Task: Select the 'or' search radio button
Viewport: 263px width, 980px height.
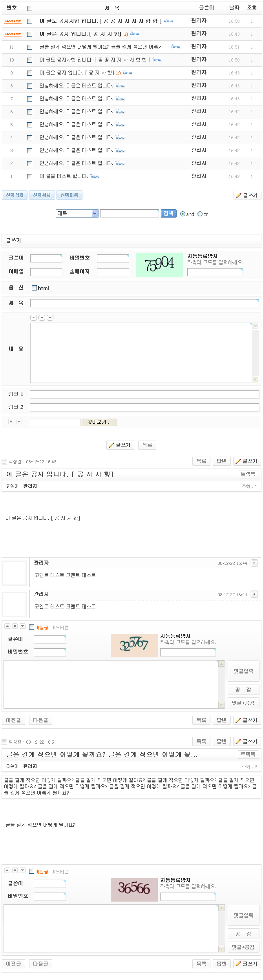Action: click(200, 214)
